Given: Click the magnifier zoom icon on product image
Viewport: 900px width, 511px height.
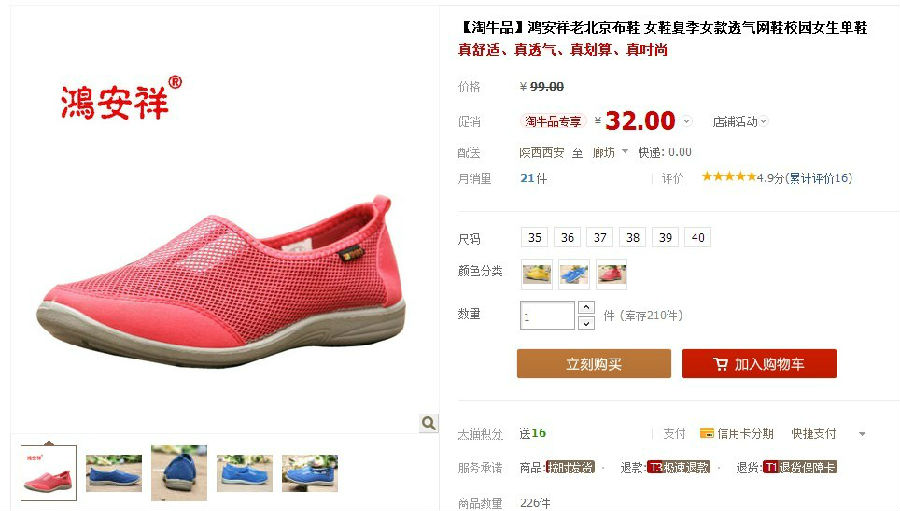Looking at the screenshot, I should tap(428, 423).
